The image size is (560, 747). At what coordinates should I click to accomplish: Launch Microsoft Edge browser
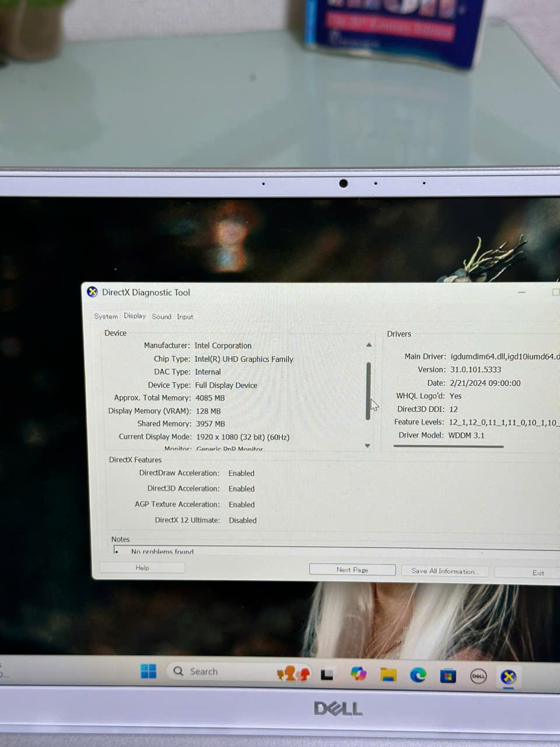pyautogui.click(x=418, y=675)
